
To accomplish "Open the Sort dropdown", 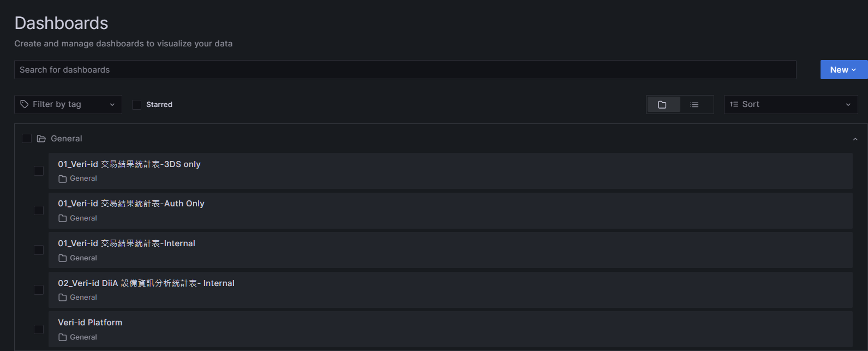I will tap(791, 105).
